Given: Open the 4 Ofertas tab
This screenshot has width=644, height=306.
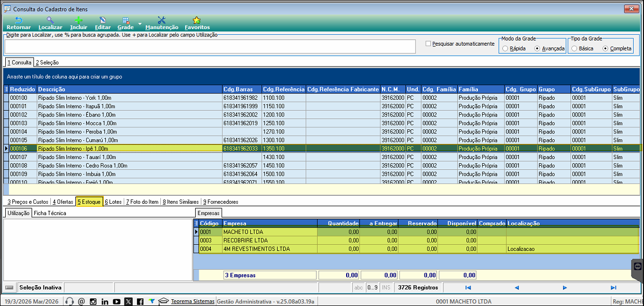Looking at the screenshot, I should coord(63,202).
